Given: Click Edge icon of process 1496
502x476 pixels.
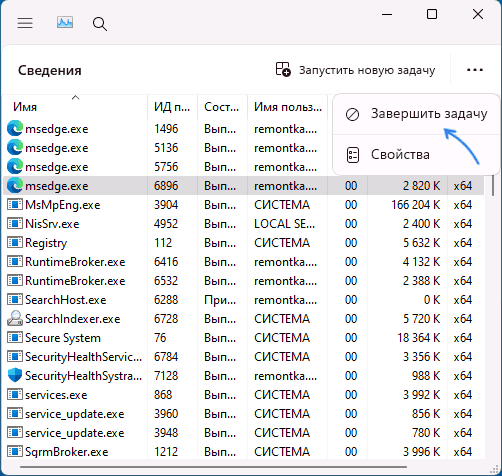Looking at the screenshot, I should click(15, 129).
